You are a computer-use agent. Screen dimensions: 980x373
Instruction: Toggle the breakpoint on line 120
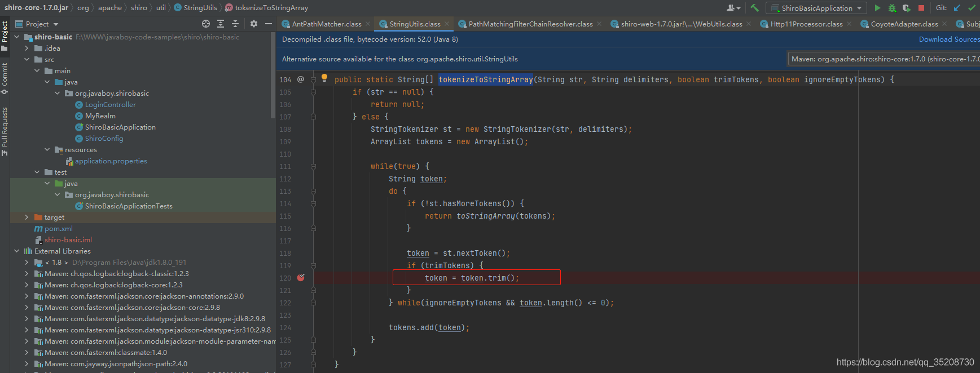point(301,278)
